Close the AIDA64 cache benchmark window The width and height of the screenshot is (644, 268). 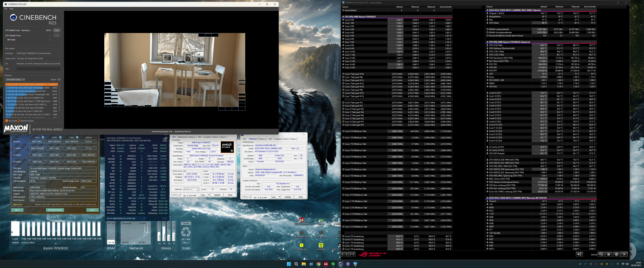click(x=93, y=210)
